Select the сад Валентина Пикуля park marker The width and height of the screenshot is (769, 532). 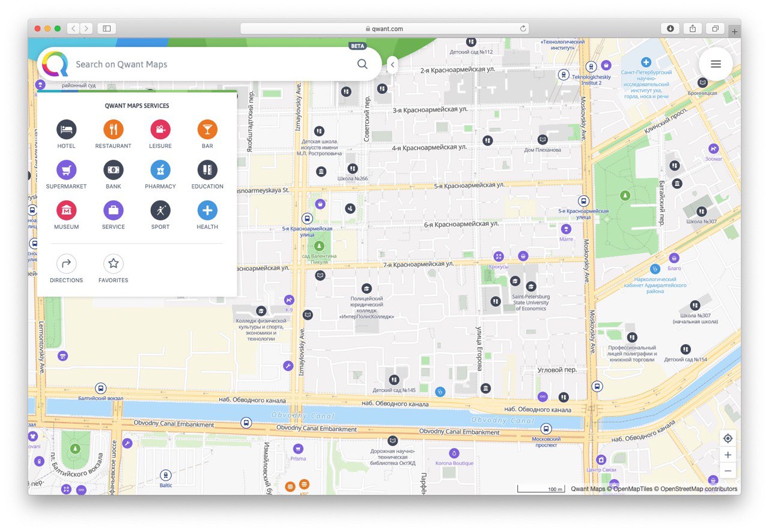[319, 246]
